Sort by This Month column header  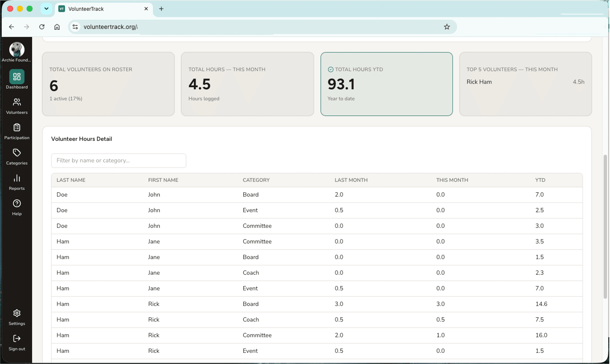(452, 180)
